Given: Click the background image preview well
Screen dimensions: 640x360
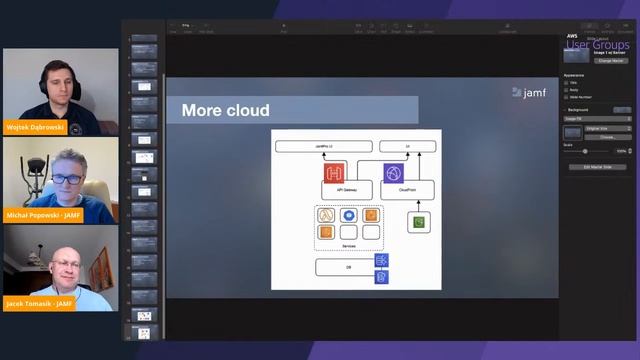Looking at the screenshot, I should tap(573, 133).
